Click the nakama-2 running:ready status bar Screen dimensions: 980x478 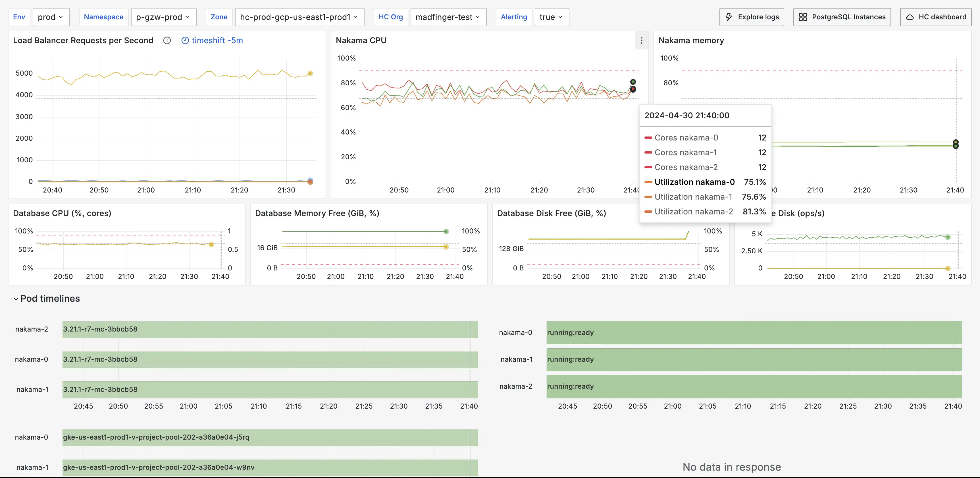(x=754, y=387)
